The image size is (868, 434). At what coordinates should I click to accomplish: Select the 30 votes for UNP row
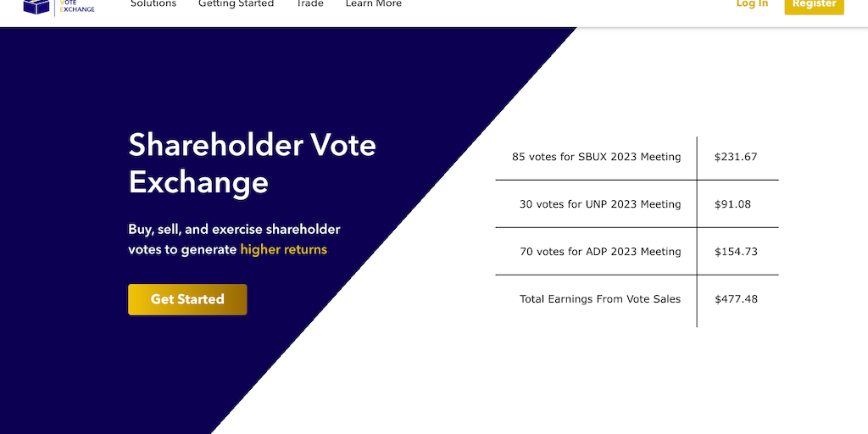[599, 204]
